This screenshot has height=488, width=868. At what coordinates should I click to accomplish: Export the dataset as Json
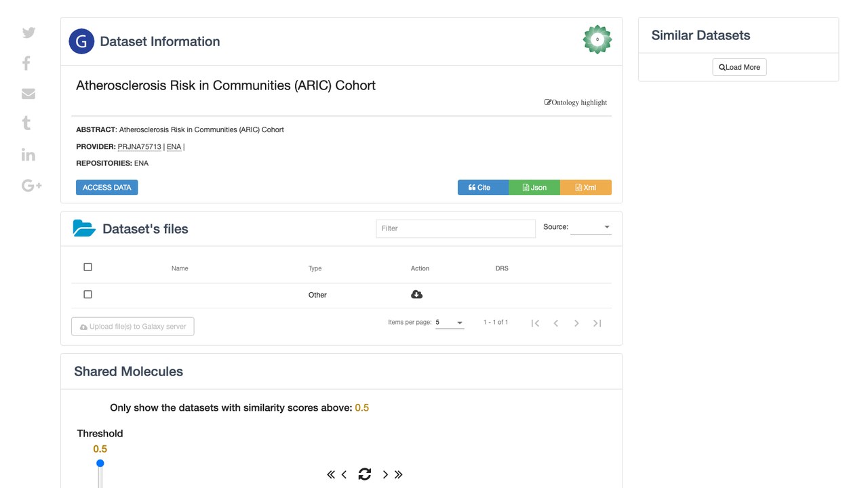pos(534,187)
